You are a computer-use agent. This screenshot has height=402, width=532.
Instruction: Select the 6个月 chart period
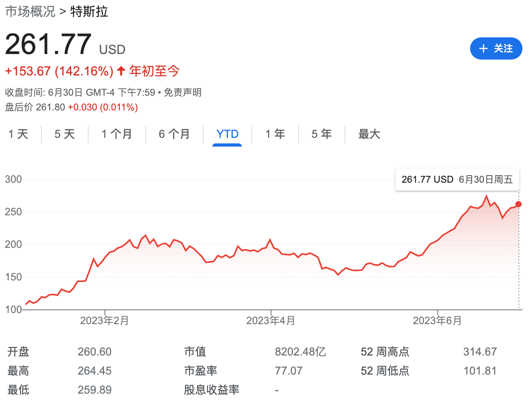[x=174, y=134]
